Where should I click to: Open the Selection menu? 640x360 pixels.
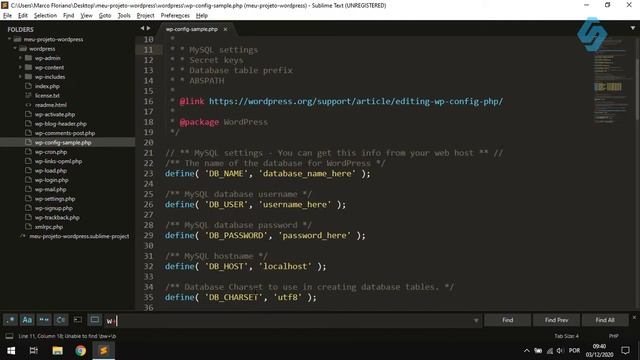45,16
